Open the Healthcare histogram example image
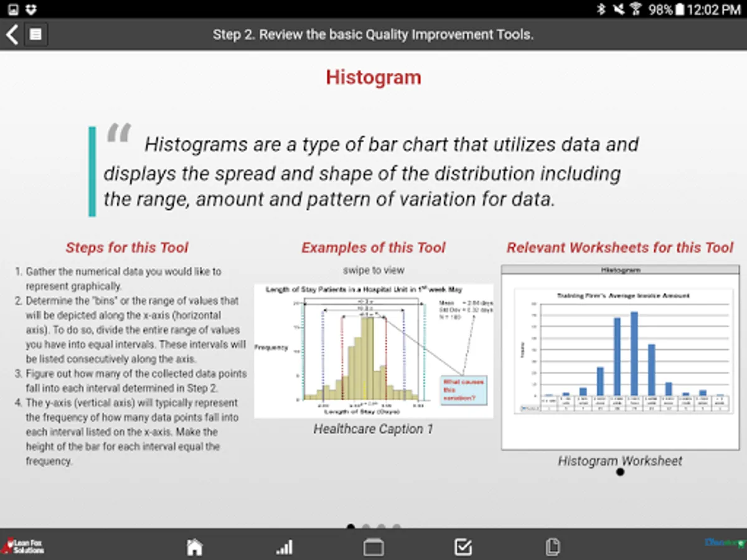Screen dimensions: 747x560 point(374,351)
